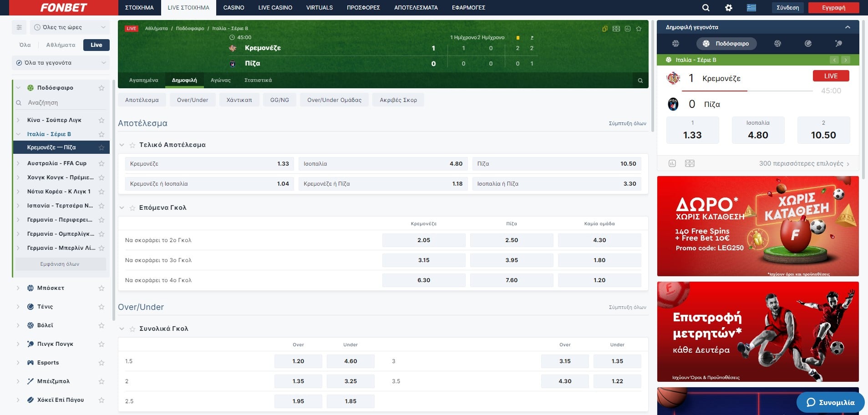Star the Ιταλία - Σέριε Β league
The height and width of the screenshot is (415, 868).
(101, 134)
